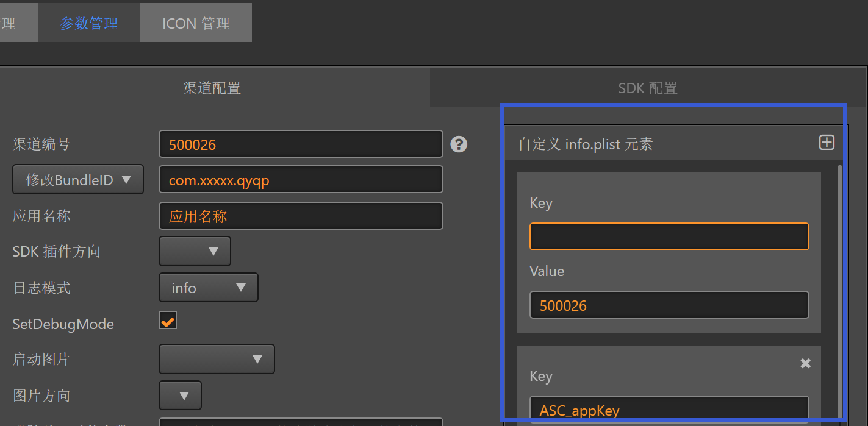Open the 修改BundleID dropdown

pyautogui.click(x=78, y=180)
